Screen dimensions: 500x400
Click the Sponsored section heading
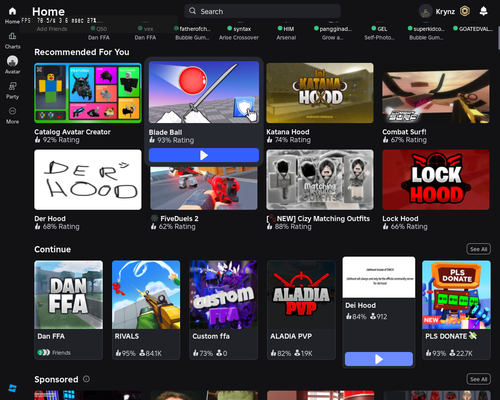(x=56, y=379)
